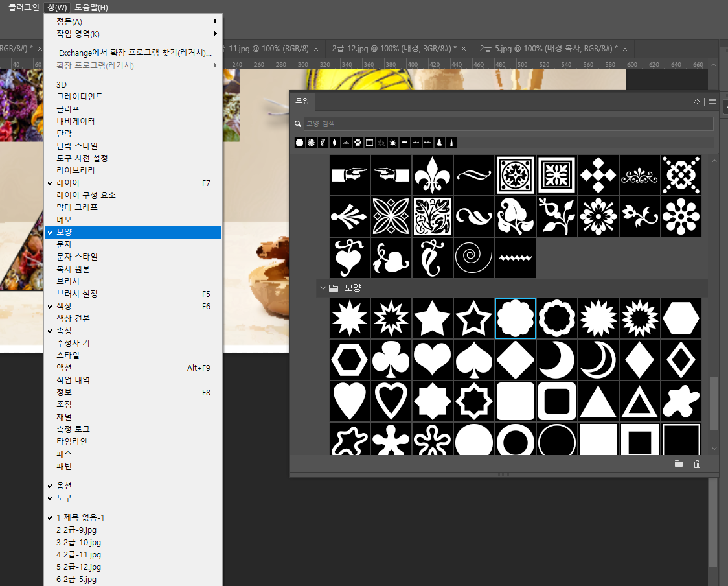728x586 pixels.
Task: Expand the 작업 영역(K) submenu
Action: (x=132, y=34)
